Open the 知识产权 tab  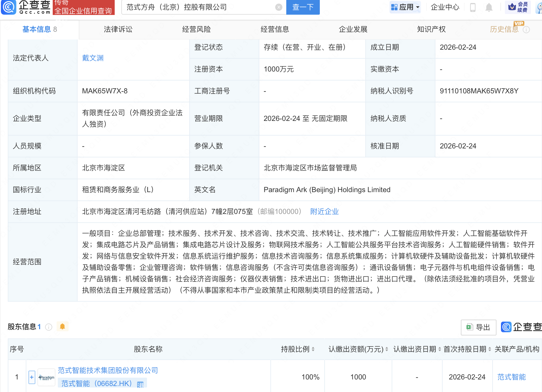[431, 29]
